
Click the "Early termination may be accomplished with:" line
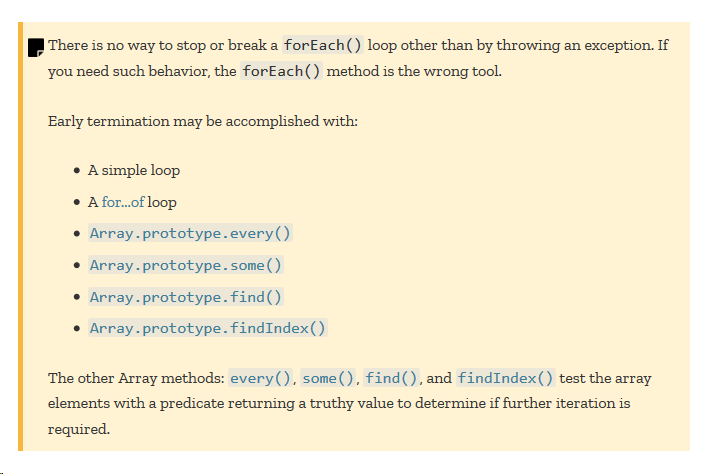[x=203, y=122]
